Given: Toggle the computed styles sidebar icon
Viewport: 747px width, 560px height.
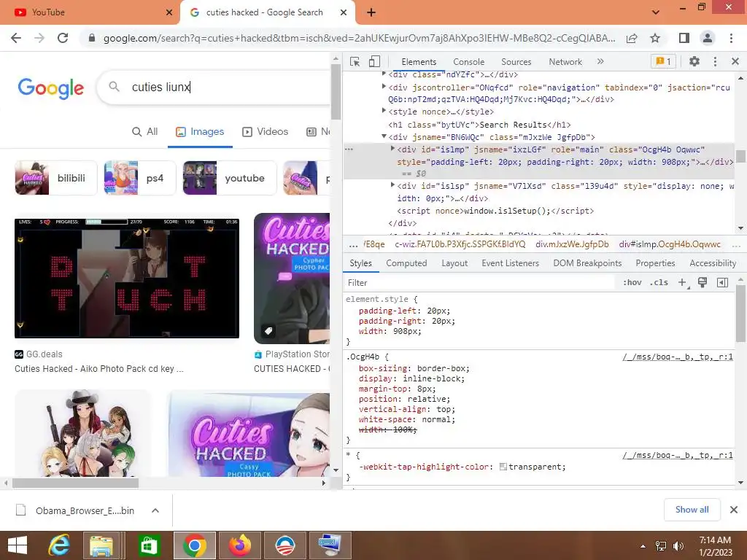Looking at the screenshot, I should click(x=722, y=282).
